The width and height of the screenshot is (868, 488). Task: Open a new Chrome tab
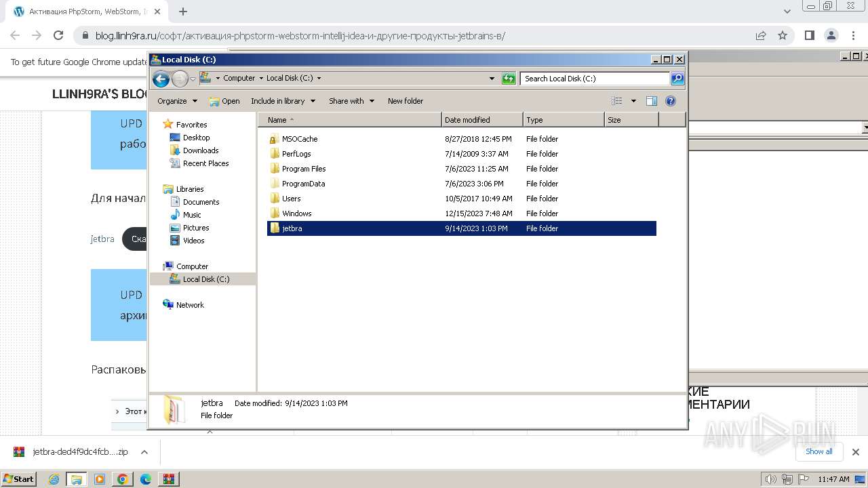(183, 12)
